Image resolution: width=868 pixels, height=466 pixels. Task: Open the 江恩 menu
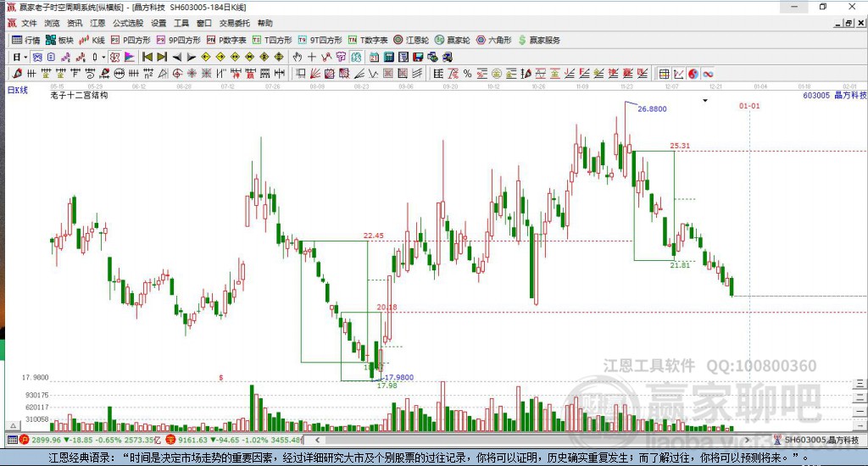click(x=97, y=23)
